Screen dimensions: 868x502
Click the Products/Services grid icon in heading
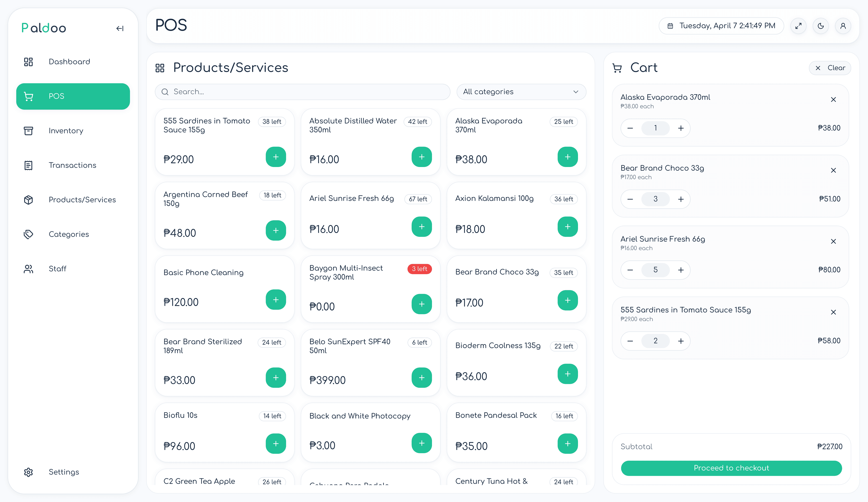160,68
